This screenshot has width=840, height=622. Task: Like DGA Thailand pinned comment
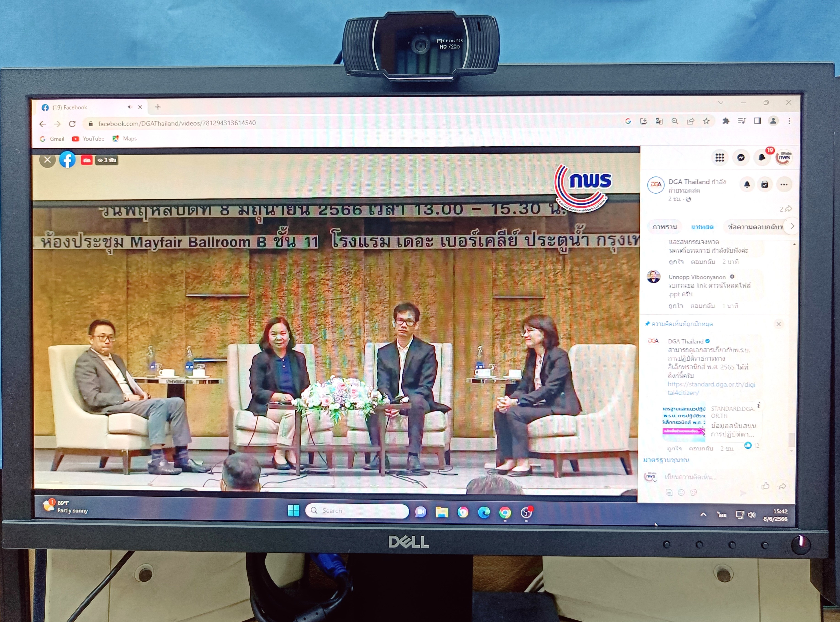[x=674, y=448]
